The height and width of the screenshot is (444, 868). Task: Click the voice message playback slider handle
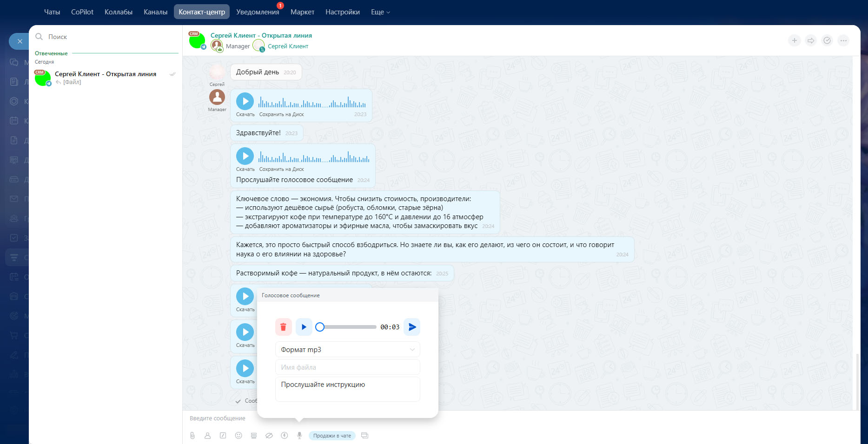320,327
